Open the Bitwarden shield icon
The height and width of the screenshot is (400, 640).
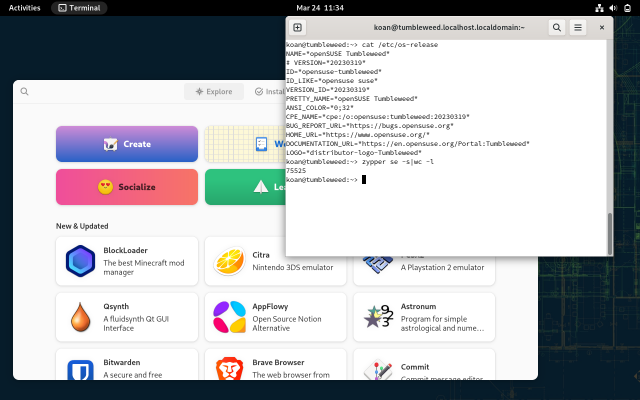(x=80, y=371)
